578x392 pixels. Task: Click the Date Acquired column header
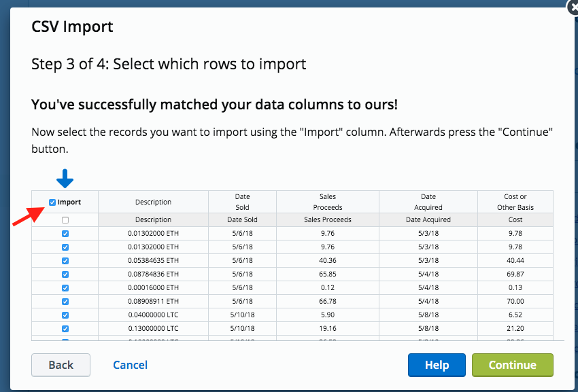click(428, 202)
